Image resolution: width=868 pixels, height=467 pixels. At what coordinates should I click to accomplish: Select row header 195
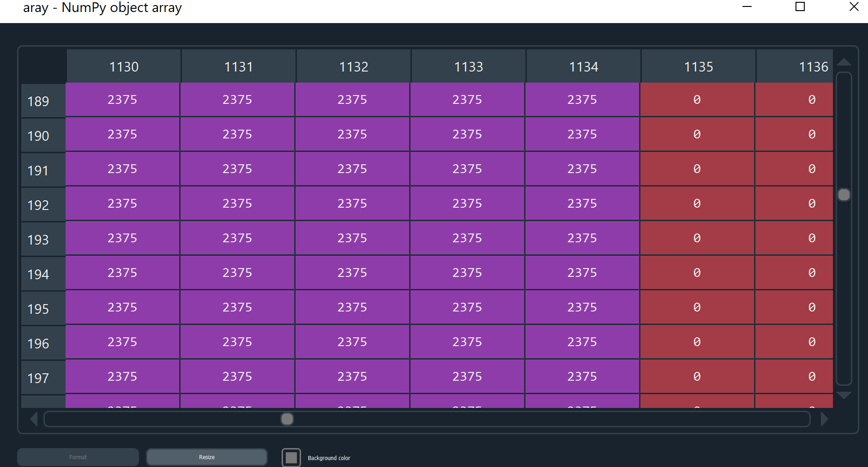43,308
